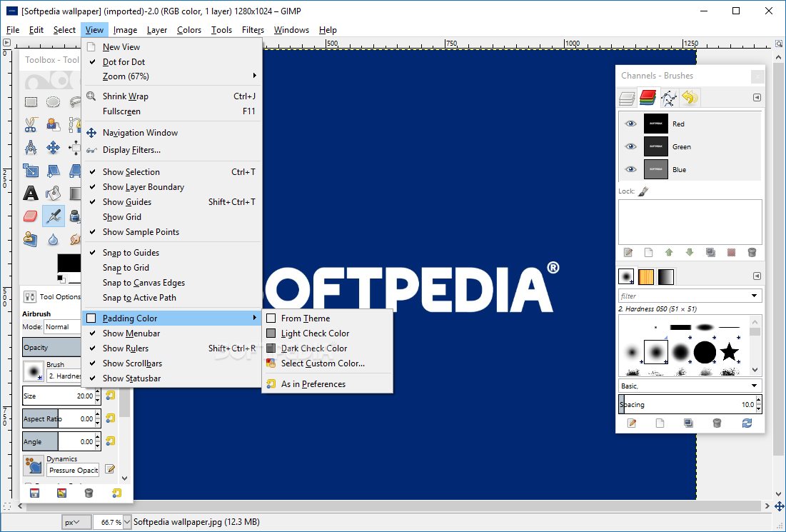Refresh brushes with blue arrows icon
Viewport: 786px width, 532px height.
[x=747, y=423]
